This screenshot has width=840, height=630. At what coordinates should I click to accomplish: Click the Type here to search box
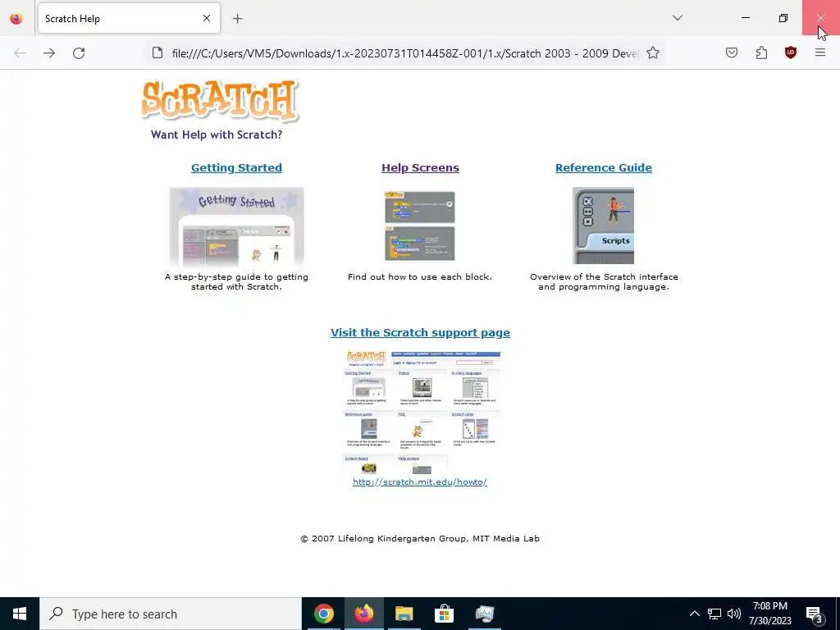pyautogui.click(x=171, y=614)
